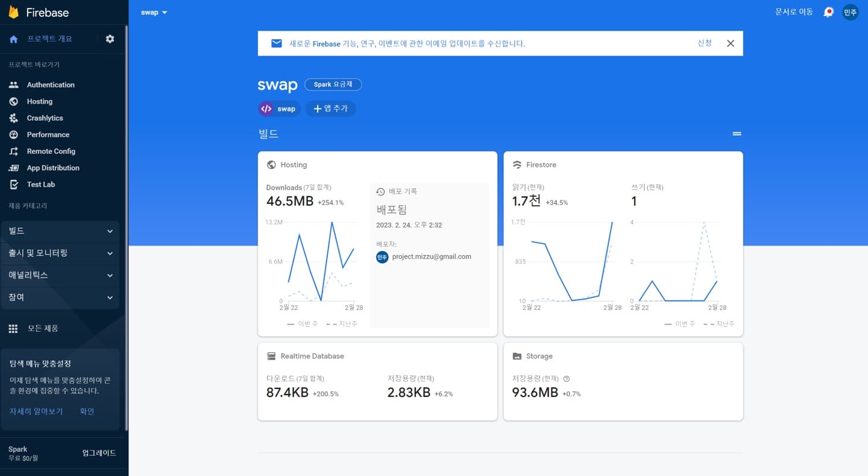Viewport: 868px width, 476px height.
Task: Collapse the 빌드 section toggle icon
Action: pos(737,134)
